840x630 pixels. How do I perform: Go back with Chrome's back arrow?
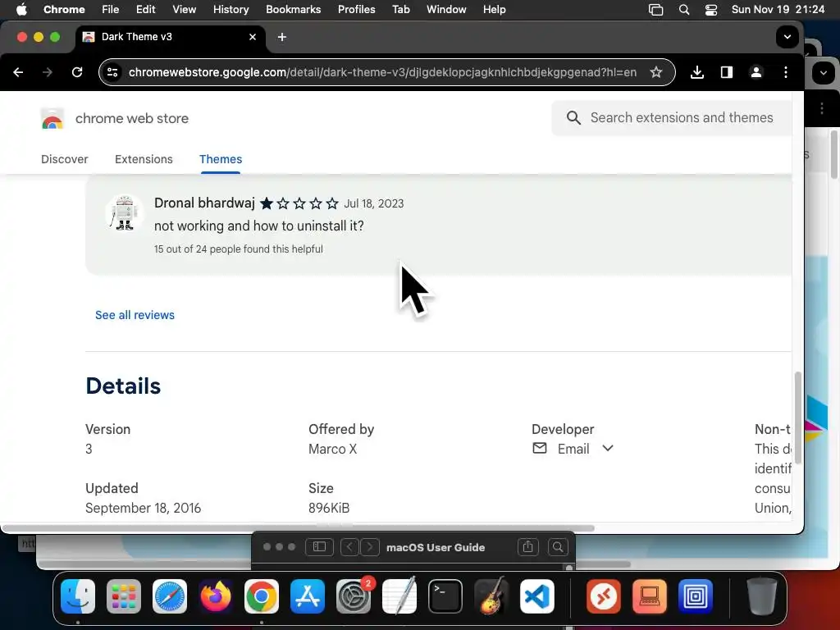tap(18, 72)
